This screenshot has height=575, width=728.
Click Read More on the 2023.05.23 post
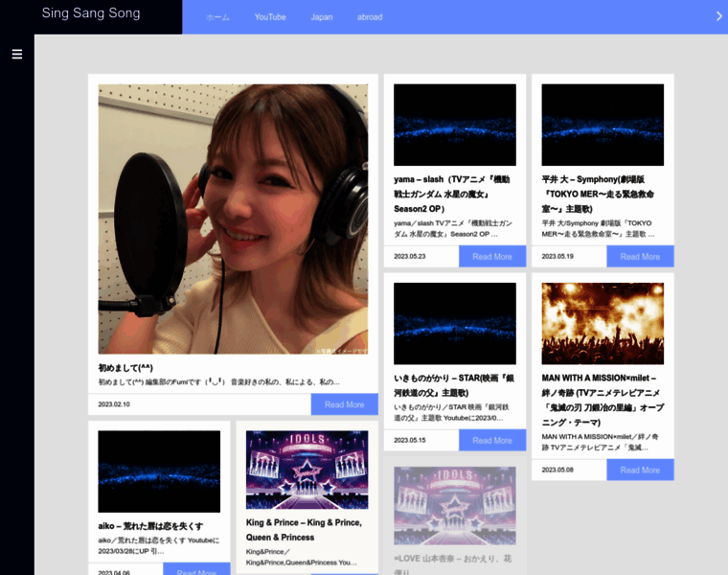tap(492, 257)
